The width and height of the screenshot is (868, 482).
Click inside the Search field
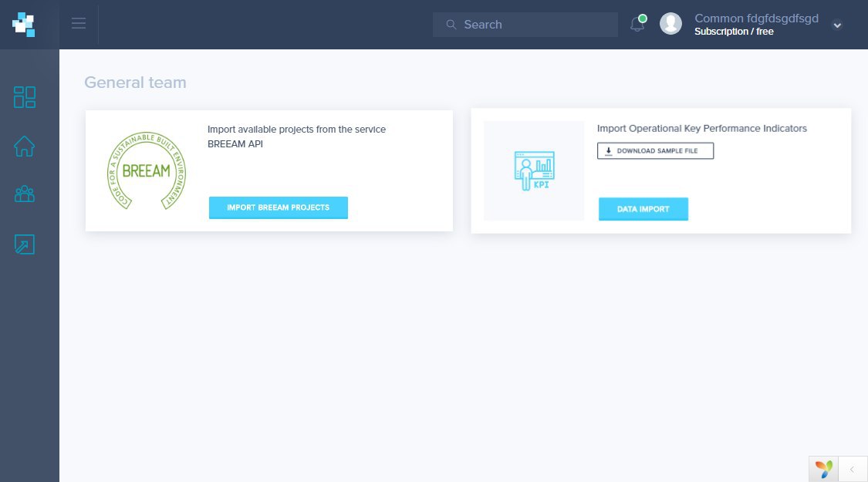coord(525,25)
